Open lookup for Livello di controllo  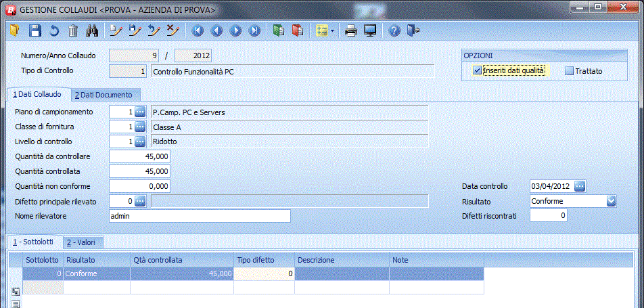tap(141, 141)
